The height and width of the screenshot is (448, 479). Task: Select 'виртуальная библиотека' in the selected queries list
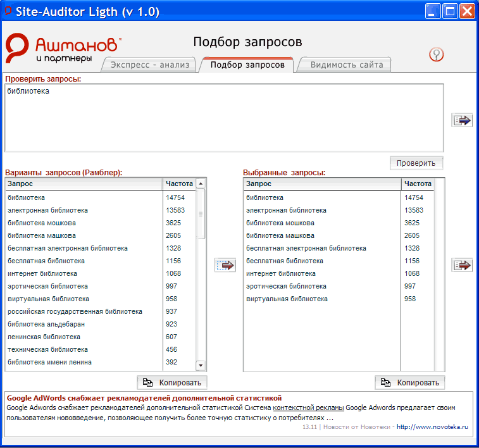(339, 299)
